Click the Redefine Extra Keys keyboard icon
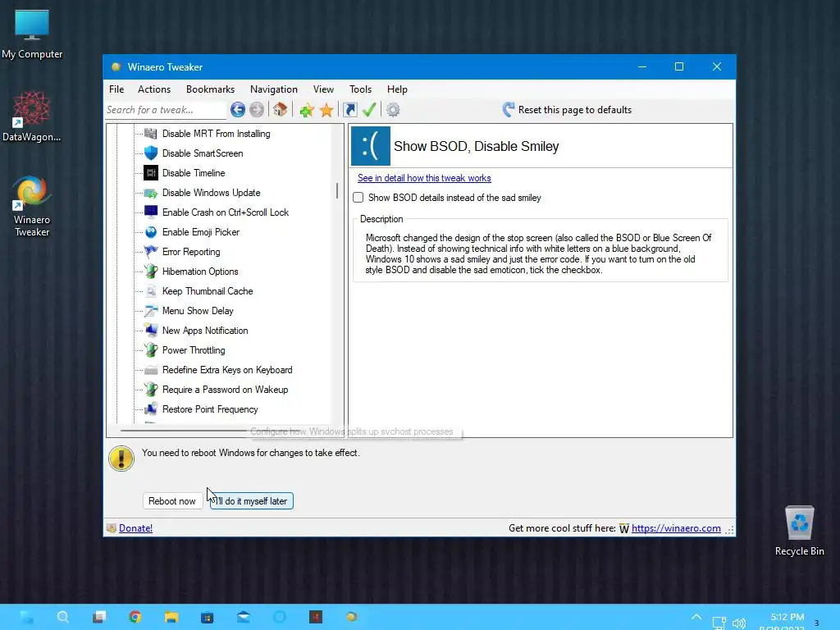 click(x=151, y=370)
